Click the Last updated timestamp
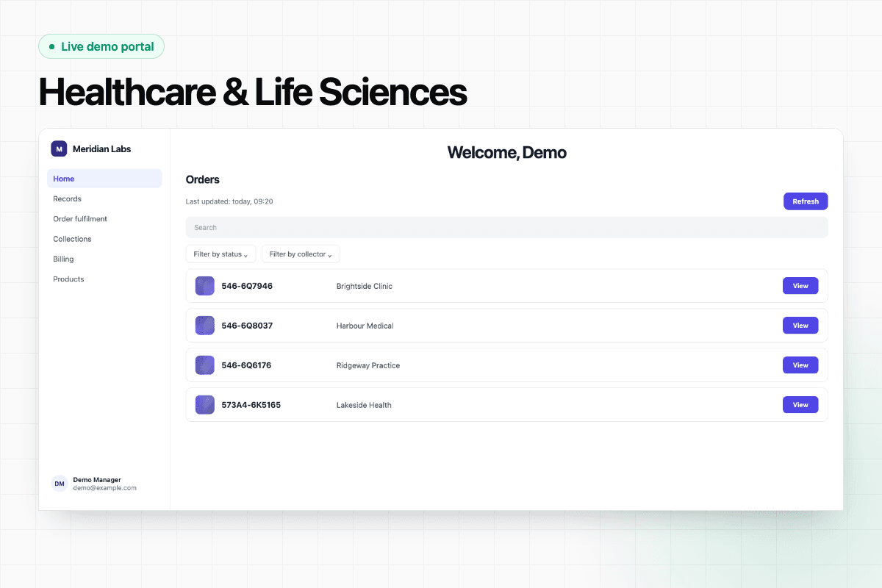 [229, 201]
